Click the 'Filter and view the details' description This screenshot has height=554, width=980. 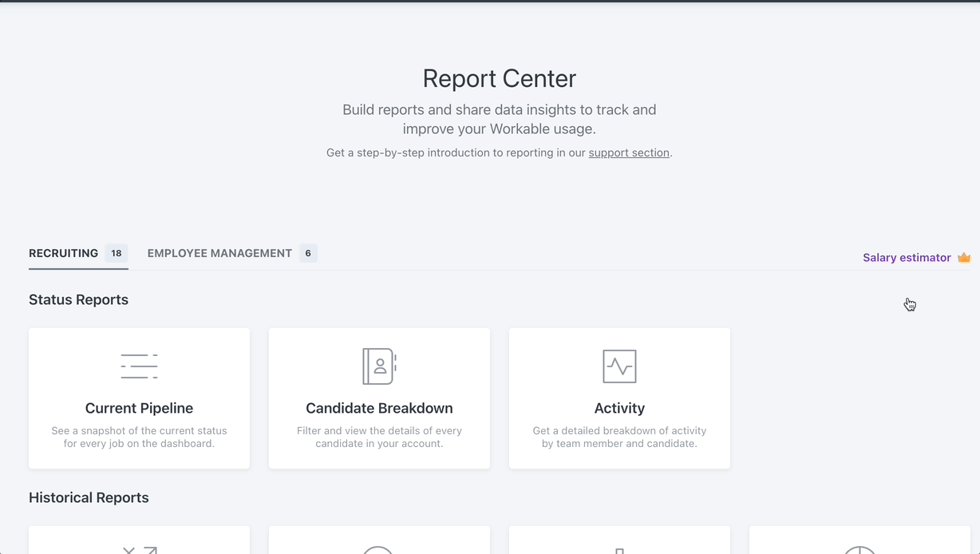379,437
